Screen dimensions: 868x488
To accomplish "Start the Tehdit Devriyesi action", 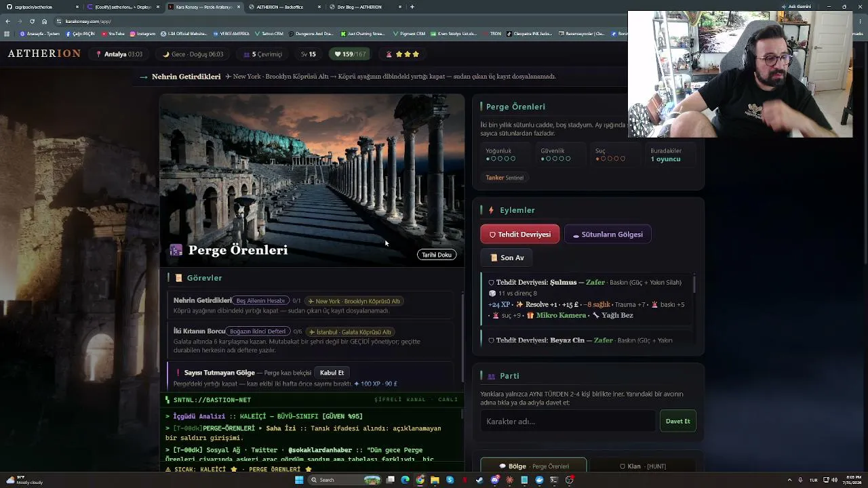I will tap(520, 235).
